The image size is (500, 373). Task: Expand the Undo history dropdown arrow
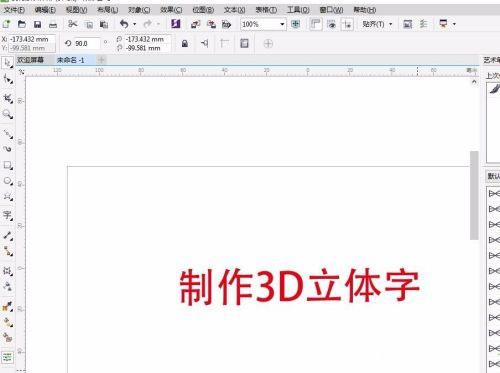(x=135, y=24)
